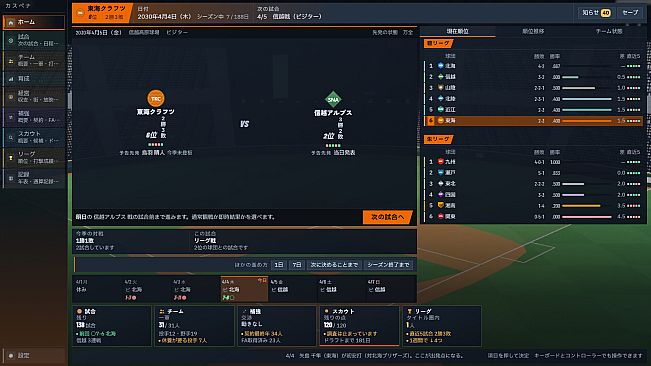Select the 試合 sidebar menu item
The width and height of the screenshot is (651, 366).
[x=34, y=40]
